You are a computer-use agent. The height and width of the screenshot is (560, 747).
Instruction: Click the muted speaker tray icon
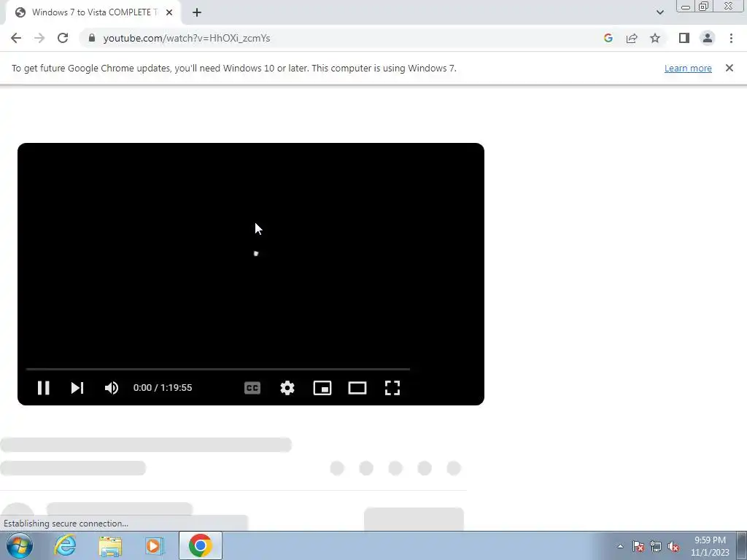tap(673, 546)
